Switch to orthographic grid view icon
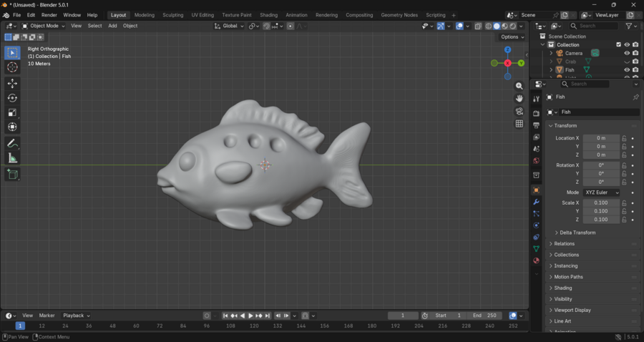644x342 pixels. pyautogui.click(x=519, y=124)
